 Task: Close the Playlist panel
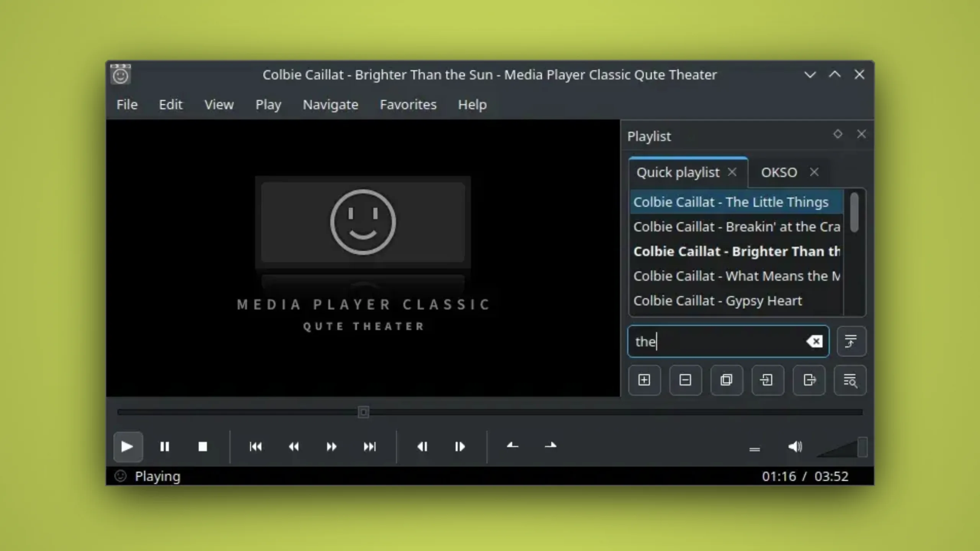click(861, 134)
